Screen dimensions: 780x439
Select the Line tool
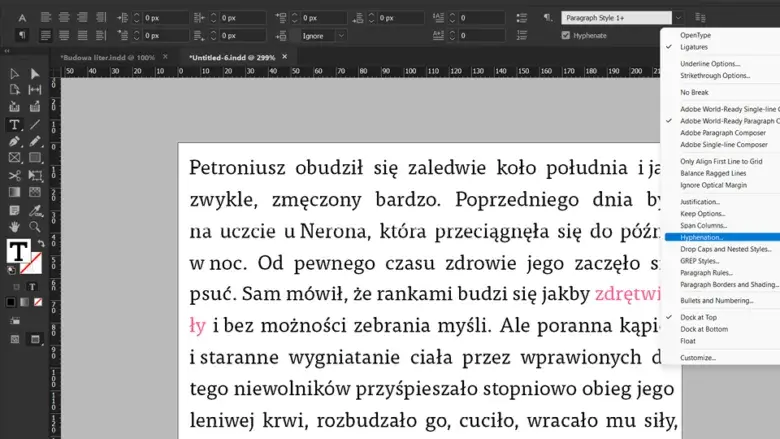pos(35,124)
